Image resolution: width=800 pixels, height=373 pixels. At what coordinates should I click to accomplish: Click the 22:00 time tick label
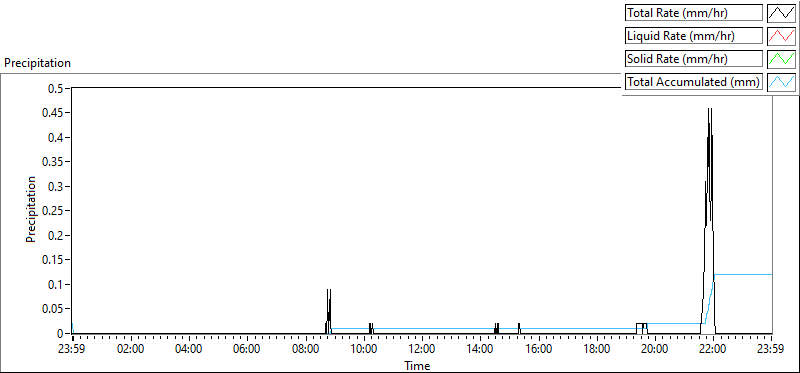[713, 350]
